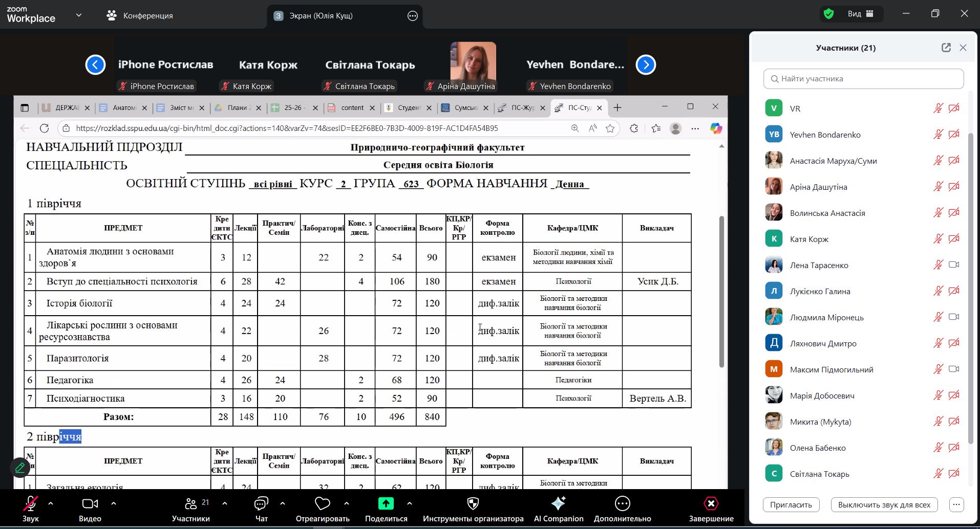Open Host tools shield icon
The image size is (980, 529).
pos(473,504)
